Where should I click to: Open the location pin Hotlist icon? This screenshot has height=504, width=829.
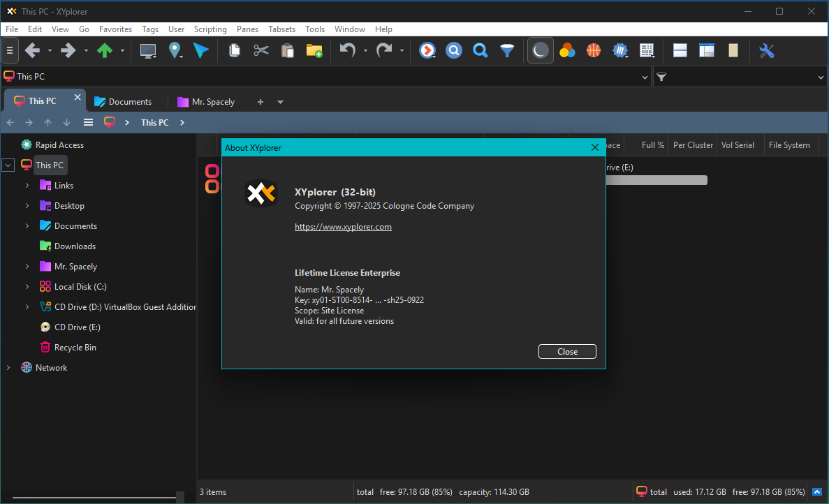(175, 51)
